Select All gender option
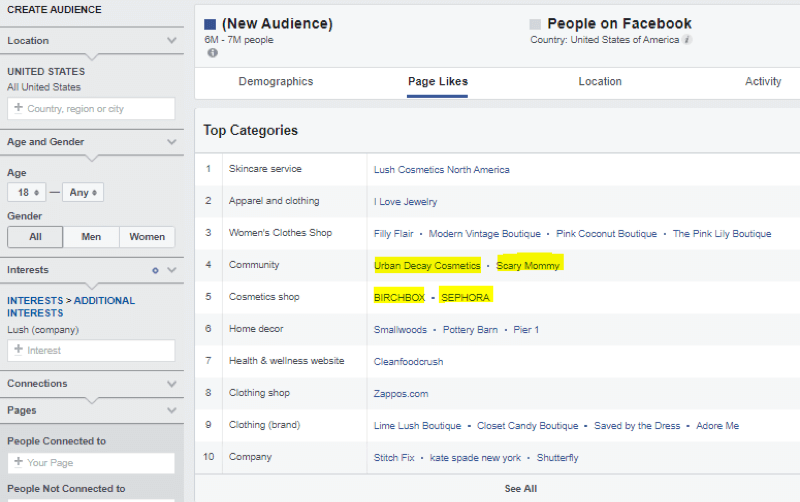The width and height of the screenshot is (800, 502). click(x=35, y=237)
